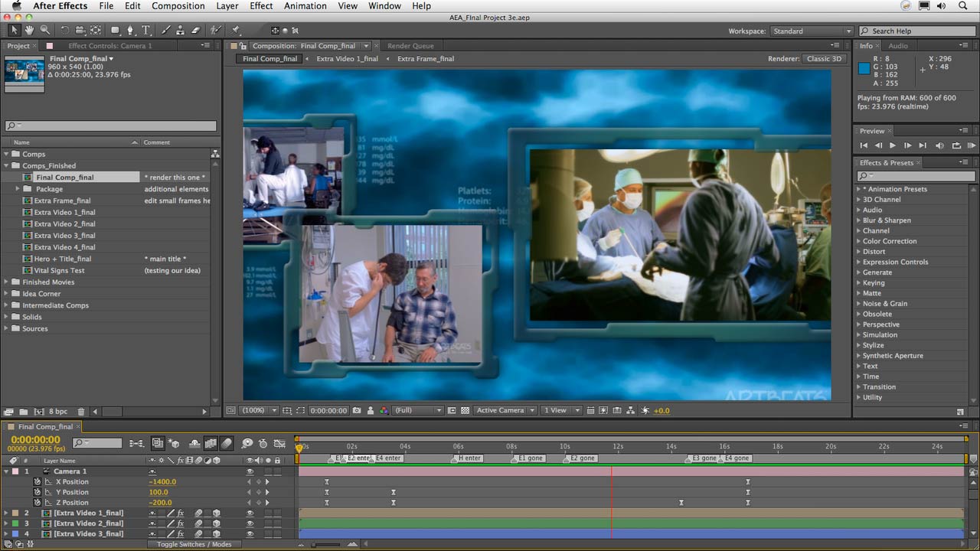Screen dimensions: 980x551
Task: Click Auto-keyframe stopwatch icon in timeline header
Action: [x=263, y=443]
